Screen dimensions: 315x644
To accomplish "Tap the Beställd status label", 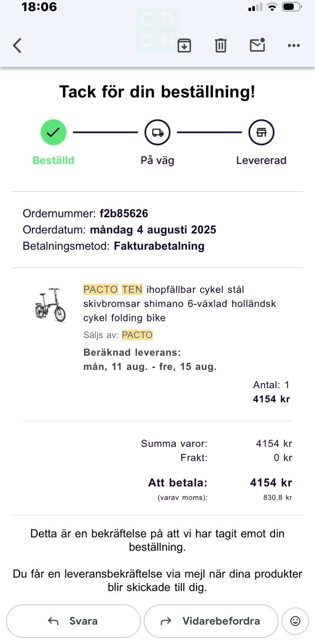I will click(x=53, y=160).
